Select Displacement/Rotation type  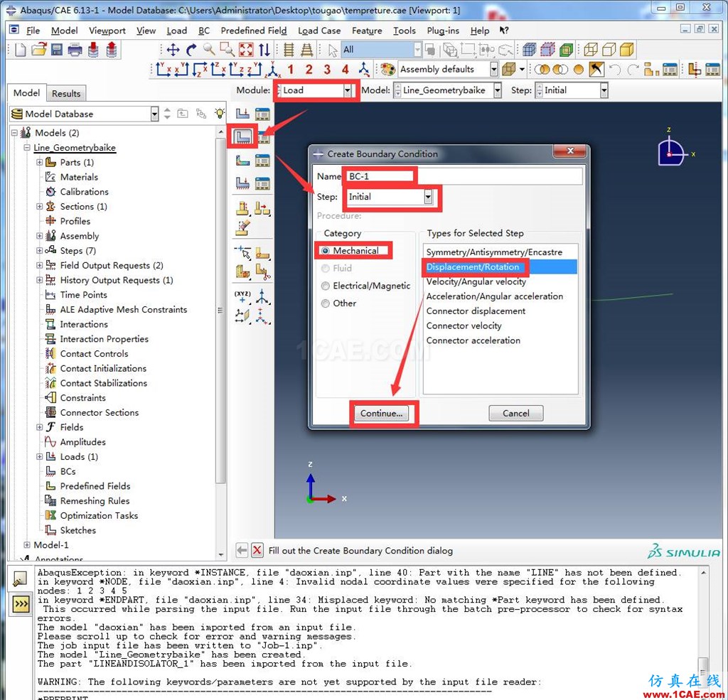tap(500, 267)
